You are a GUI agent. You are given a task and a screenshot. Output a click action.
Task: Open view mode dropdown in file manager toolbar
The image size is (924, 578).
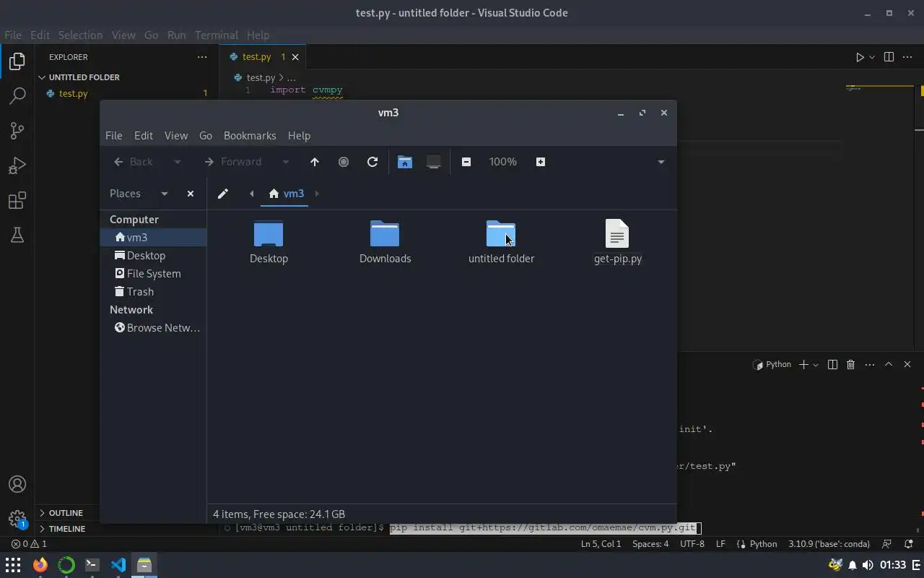(x=661, y=162)
